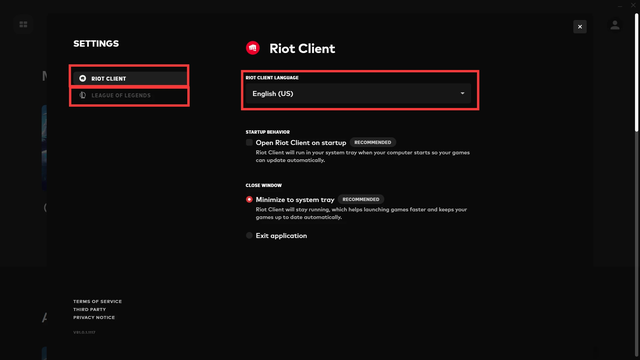Click the Riot Client icon in sidebar
This screenshot has height=360, width=640.
click(82, 78)
